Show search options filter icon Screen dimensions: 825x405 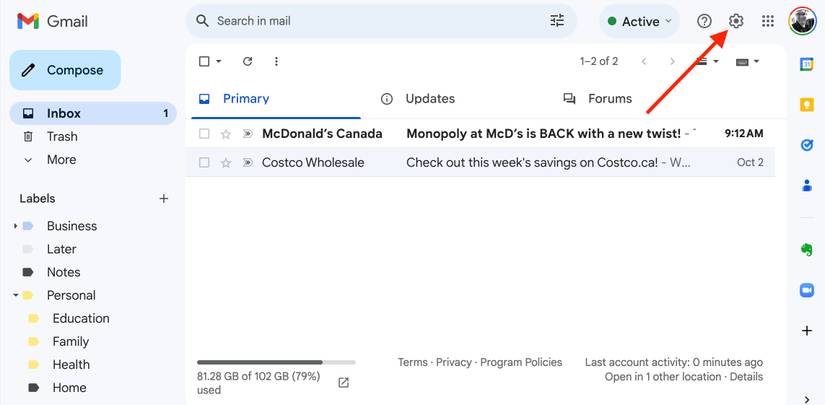[557, 21]
